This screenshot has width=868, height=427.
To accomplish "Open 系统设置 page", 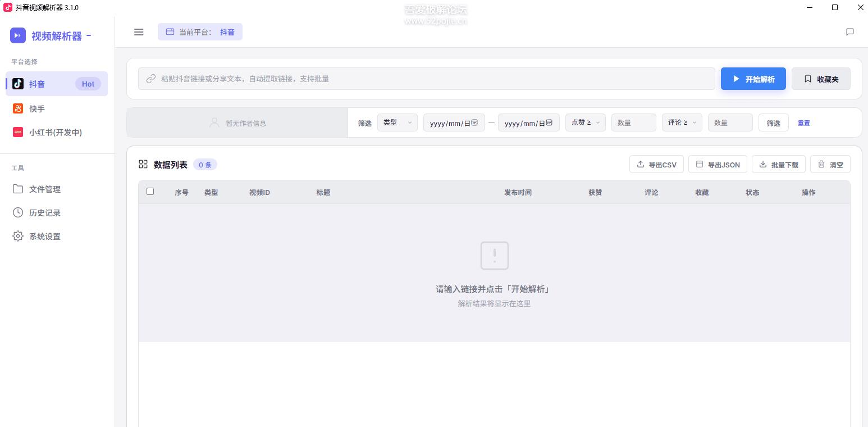I will pos(57,236).
